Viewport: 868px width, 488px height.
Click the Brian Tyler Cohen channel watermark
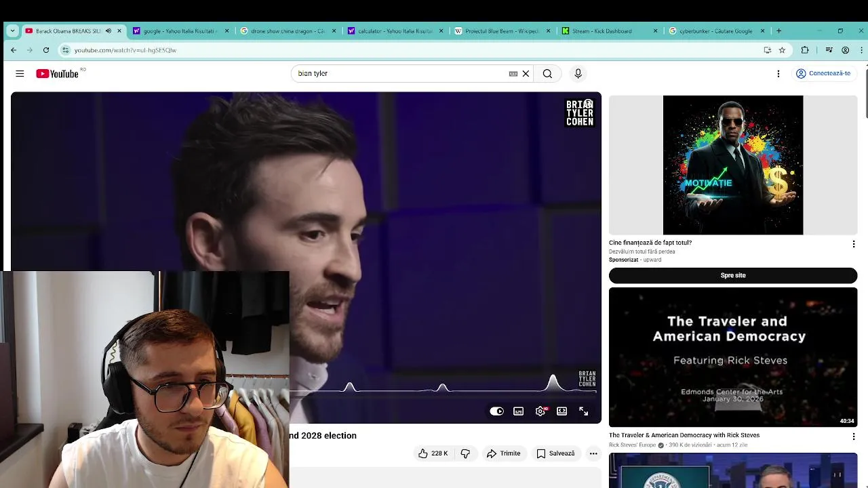point(587,380)
